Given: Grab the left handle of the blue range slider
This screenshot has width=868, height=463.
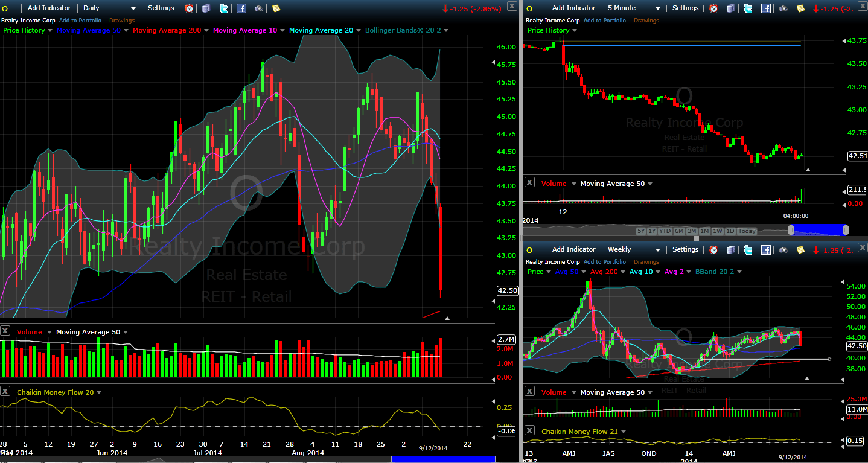Looking at the screenshot, I should pyautogui.click(x=791, y=230).
